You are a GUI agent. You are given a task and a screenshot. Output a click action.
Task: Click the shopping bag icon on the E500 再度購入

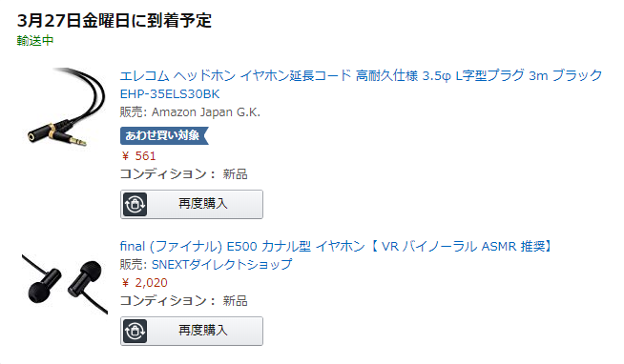(135, 331)
